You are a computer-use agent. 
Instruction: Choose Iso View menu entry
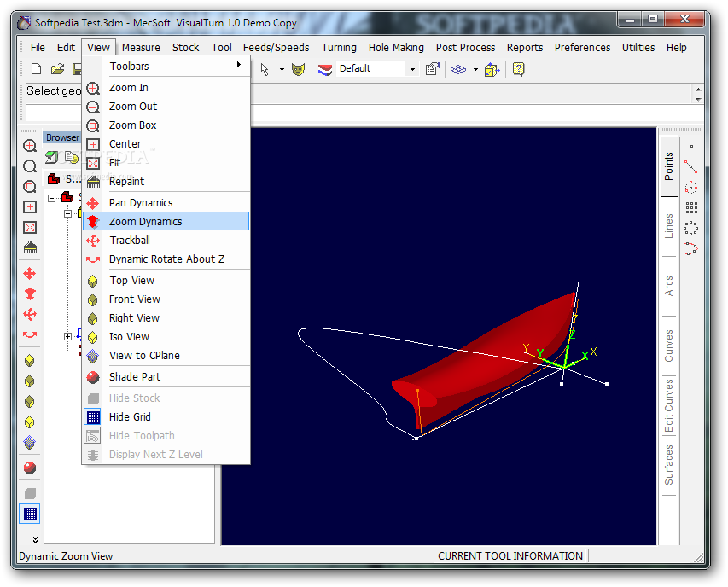(166, 337)
